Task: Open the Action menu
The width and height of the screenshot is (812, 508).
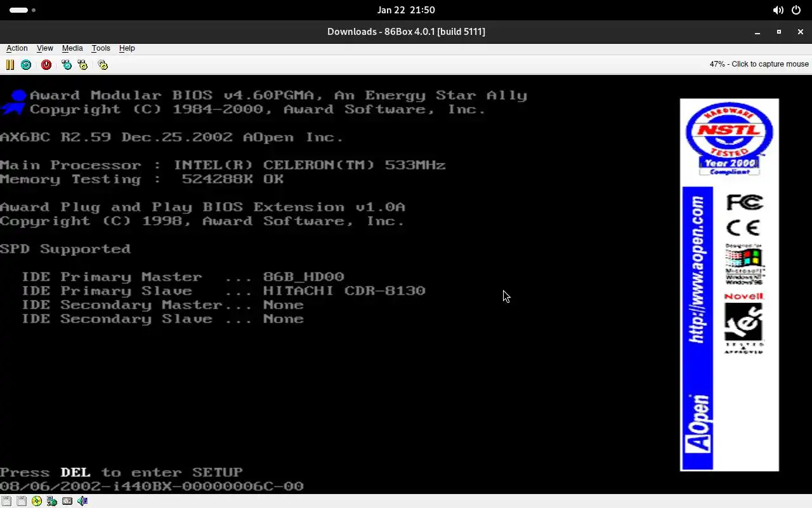Action: tap(17, 48)
